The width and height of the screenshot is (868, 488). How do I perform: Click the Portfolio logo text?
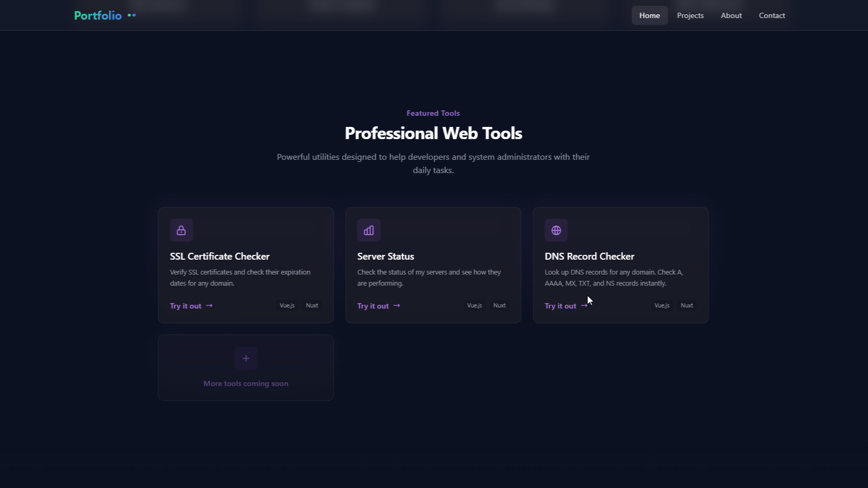coord(98,15)
